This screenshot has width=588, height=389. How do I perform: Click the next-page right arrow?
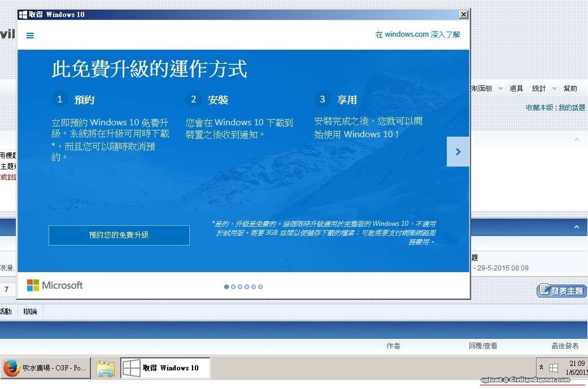click(458, 151)
